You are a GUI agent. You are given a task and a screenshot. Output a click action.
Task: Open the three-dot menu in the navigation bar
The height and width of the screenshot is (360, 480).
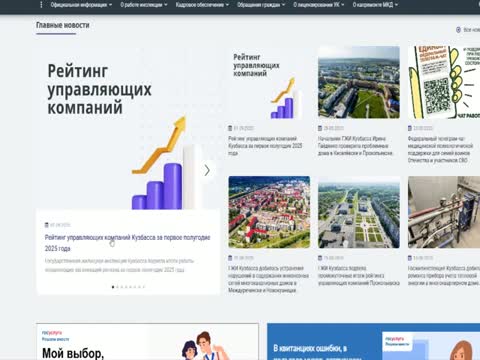(41, 5)
